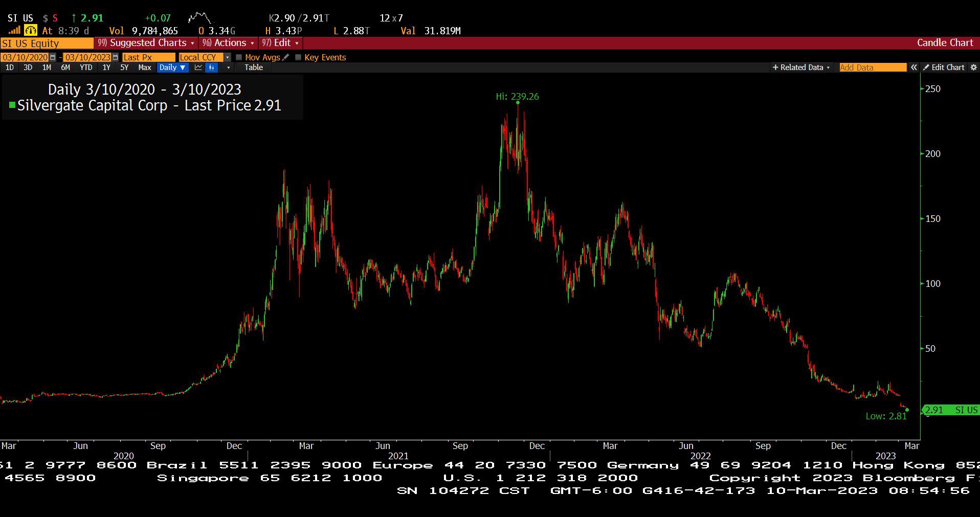980x517 pixels.
Task: Open the Edit dropdown menu
Action: [x=280, y=43]
